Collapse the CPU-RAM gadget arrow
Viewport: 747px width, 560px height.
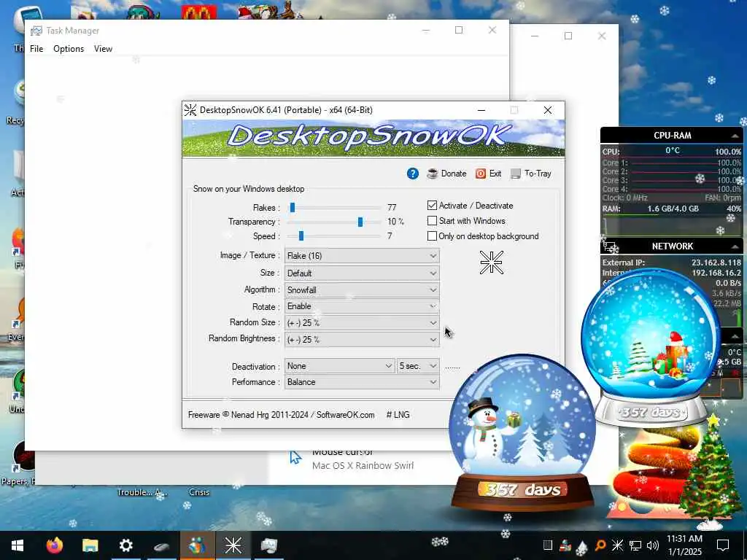pos(735,136)
